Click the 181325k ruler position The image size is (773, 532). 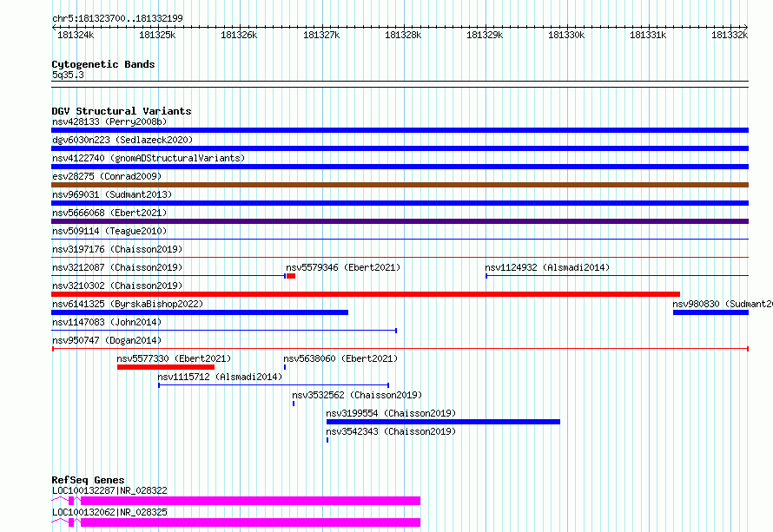click(157, 35)
